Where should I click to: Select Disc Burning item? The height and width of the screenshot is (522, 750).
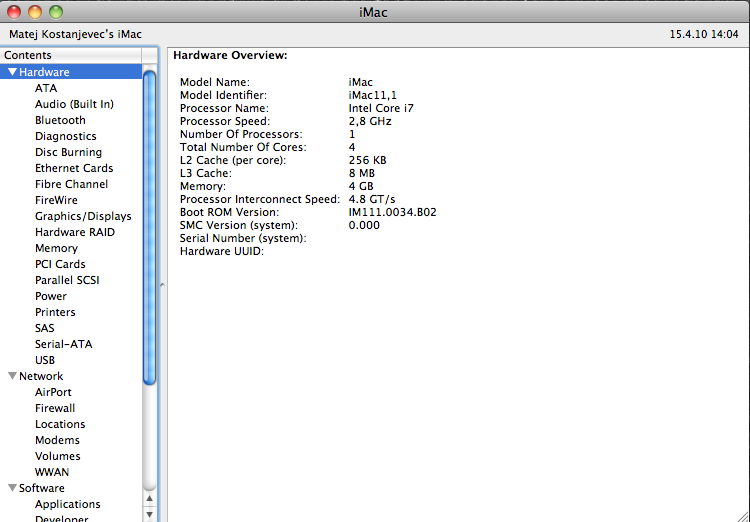tap(68, 152)
